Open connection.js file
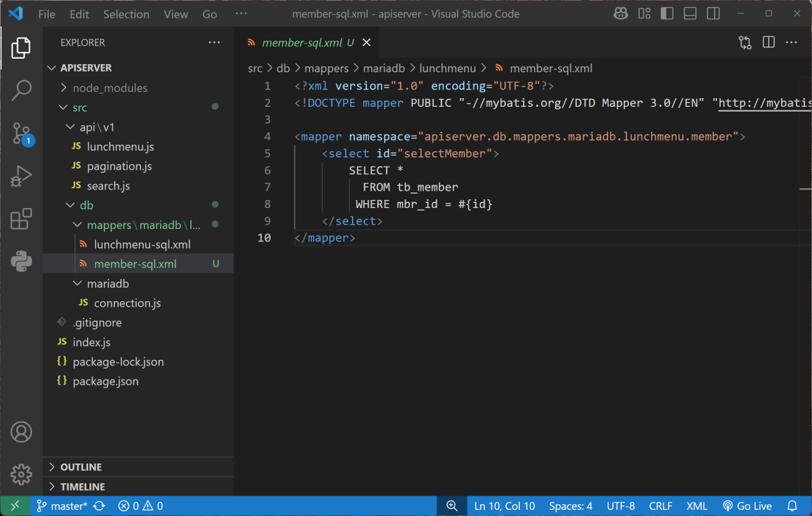The image size is (812, 516). (138, 303)
